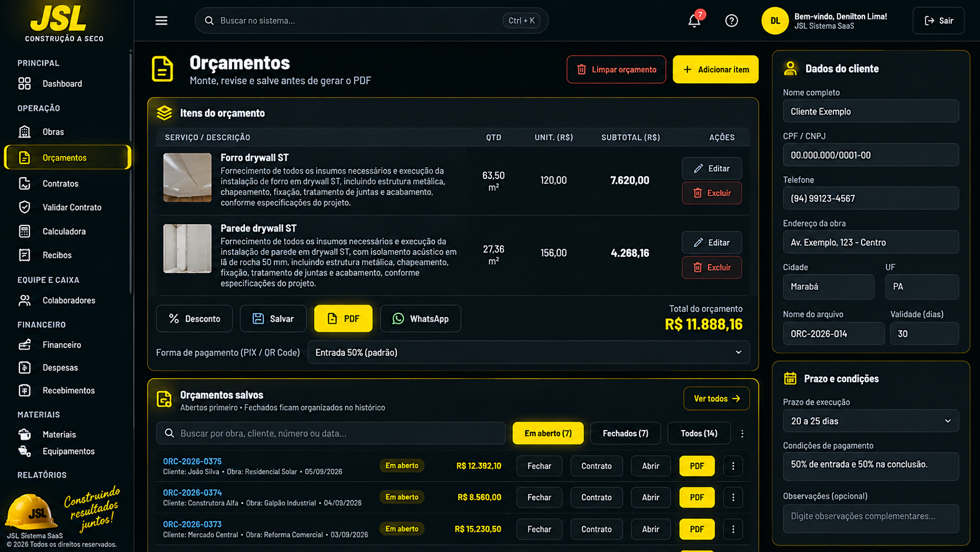The image size is (980, 552).
Task: Click the Observações text field
Action: pyautogui.click(x=870, y=519)
